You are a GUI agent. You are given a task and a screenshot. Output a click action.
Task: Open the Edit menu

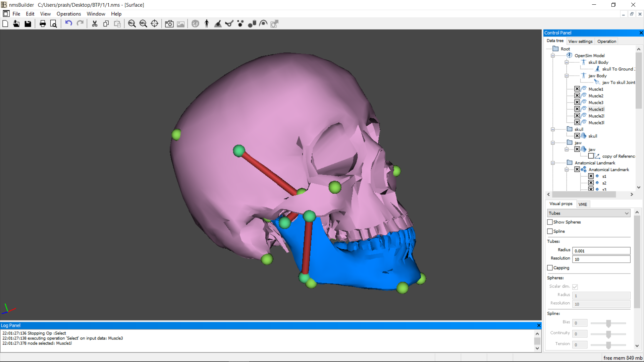(30, 14)
